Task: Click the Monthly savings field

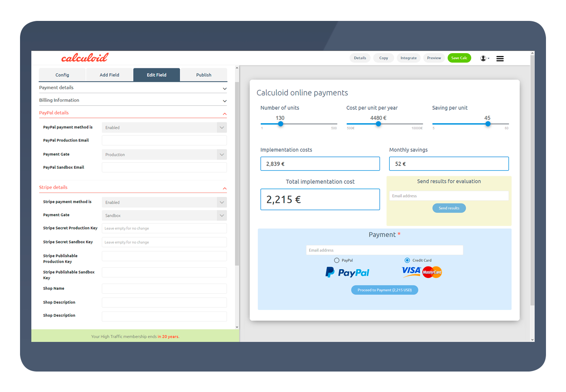Action: point(449,164)
